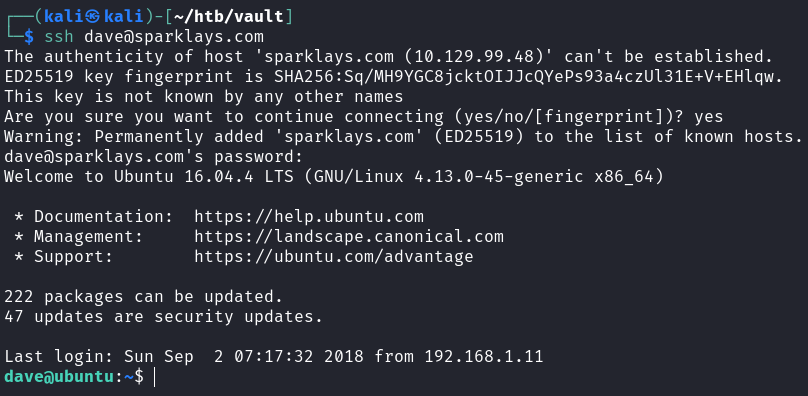808x396 pixels.
Task: Click the 'yes' response after the fingerprint prompt
Action: pos(709,117)
